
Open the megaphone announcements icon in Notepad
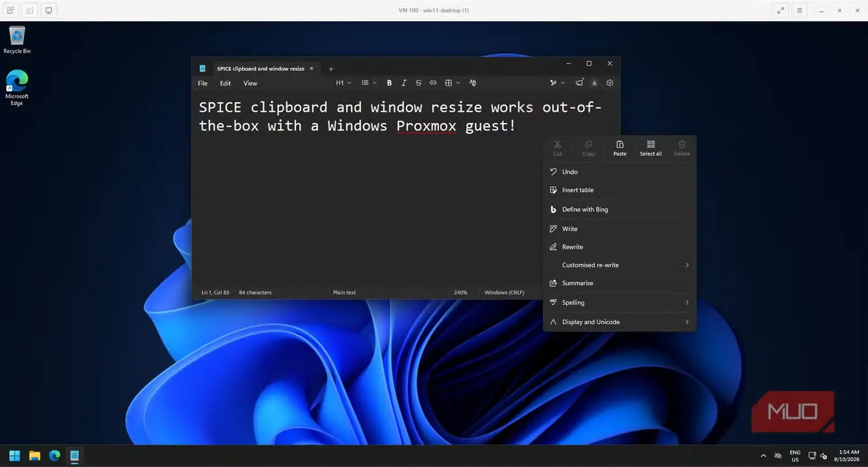579,83
